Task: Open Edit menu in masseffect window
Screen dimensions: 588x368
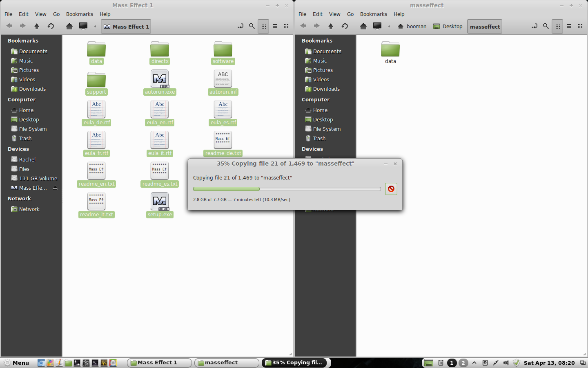Action: pyautogui.click(x=318, y=14)
